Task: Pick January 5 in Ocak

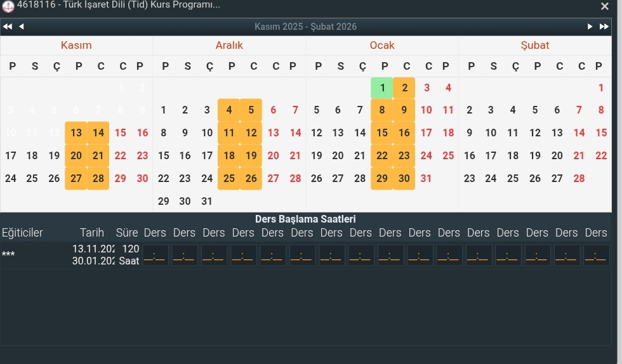Action: click(316, 110)
